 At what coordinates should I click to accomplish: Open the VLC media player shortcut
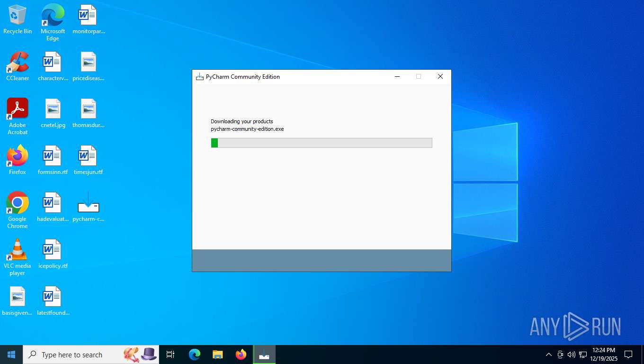pos(18,257)
